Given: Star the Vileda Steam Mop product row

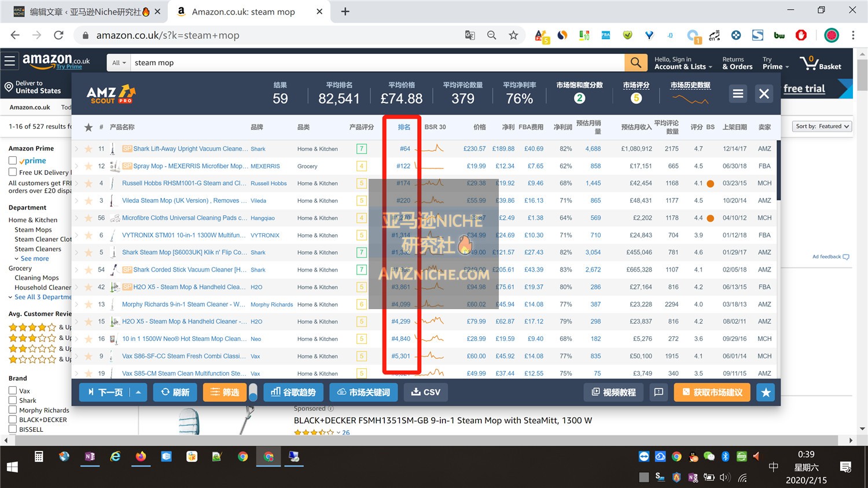Looking at the screenshot, I should 89,201.
